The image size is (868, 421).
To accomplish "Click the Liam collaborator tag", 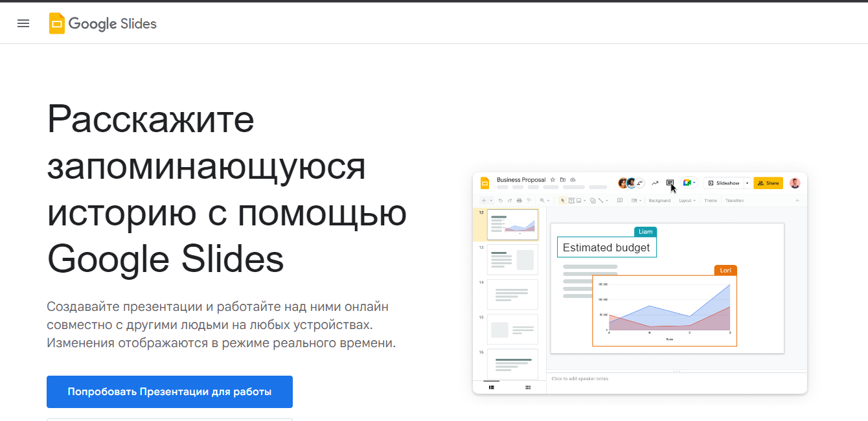I will point(646,232).
